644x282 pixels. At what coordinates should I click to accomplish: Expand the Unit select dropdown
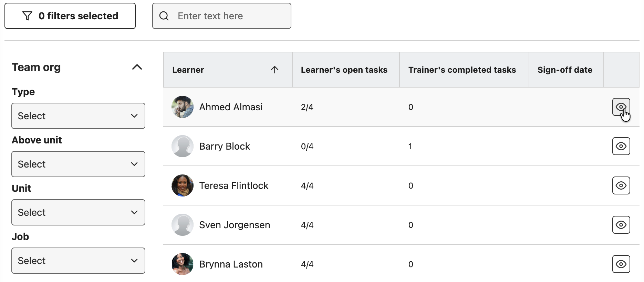click(x=78, y=212)
